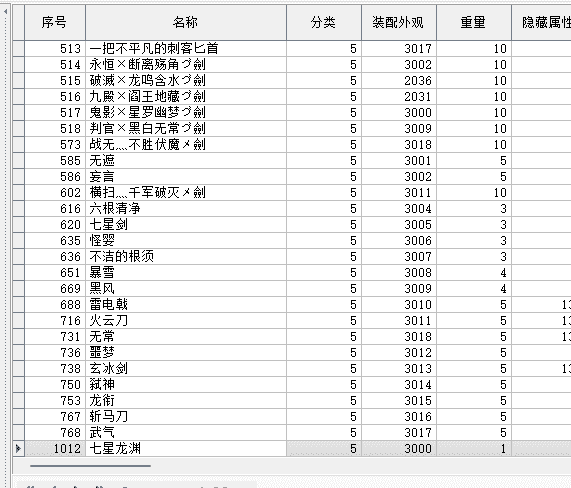Click appearance value 2036 in row 515

399,80
